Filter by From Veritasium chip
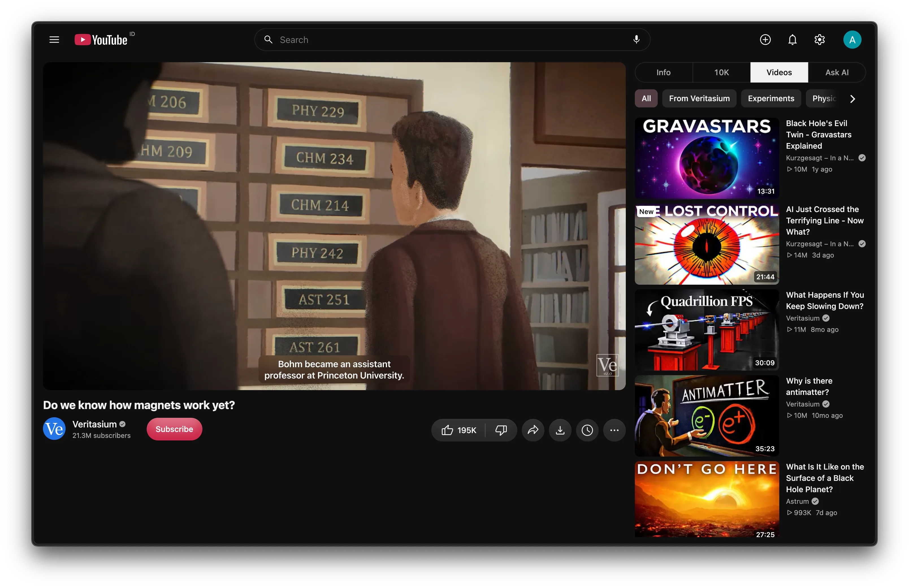 click(x=699, y=98)
